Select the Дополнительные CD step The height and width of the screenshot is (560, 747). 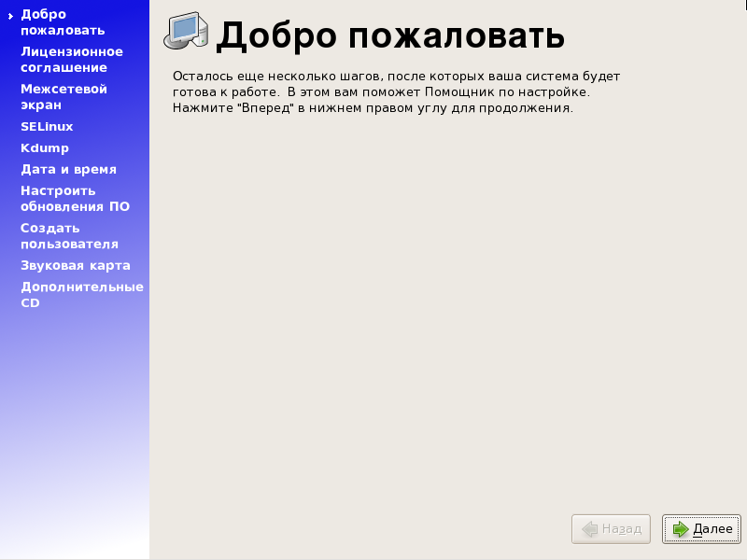pyautogui.click(x=81, y=294)
